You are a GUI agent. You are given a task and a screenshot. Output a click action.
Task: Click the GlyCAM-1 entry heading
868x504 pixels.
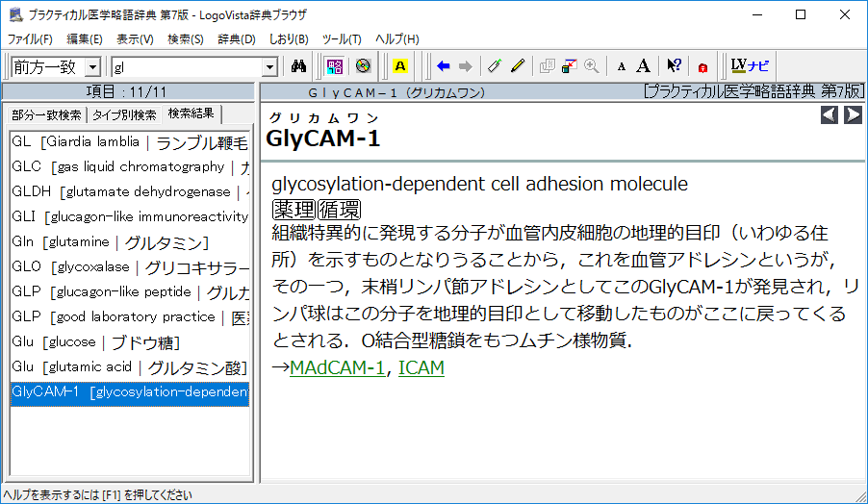pos(322,139)
